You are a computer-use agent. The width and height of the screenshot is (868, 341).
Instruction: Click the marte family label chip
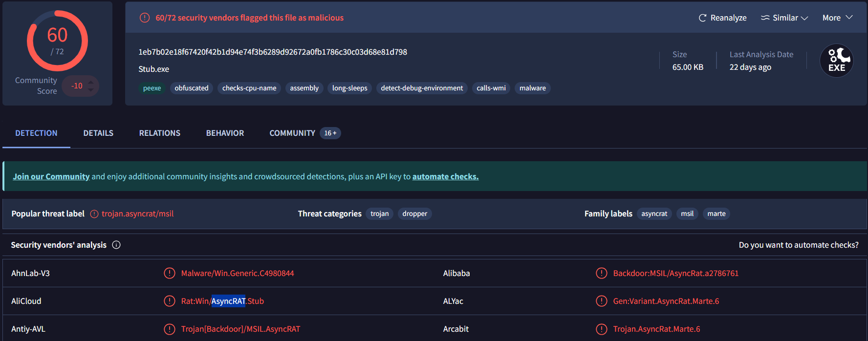point(716,213)
